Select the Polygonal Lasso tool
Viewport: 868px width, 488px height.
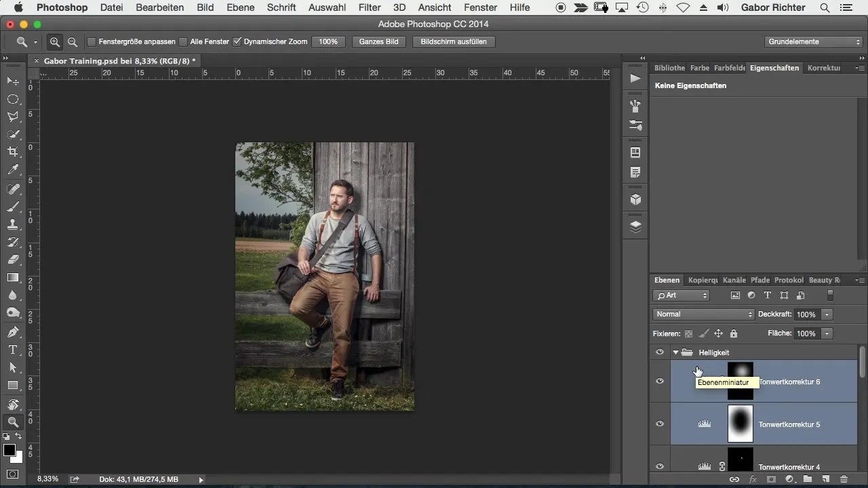[x=13, y=117]
